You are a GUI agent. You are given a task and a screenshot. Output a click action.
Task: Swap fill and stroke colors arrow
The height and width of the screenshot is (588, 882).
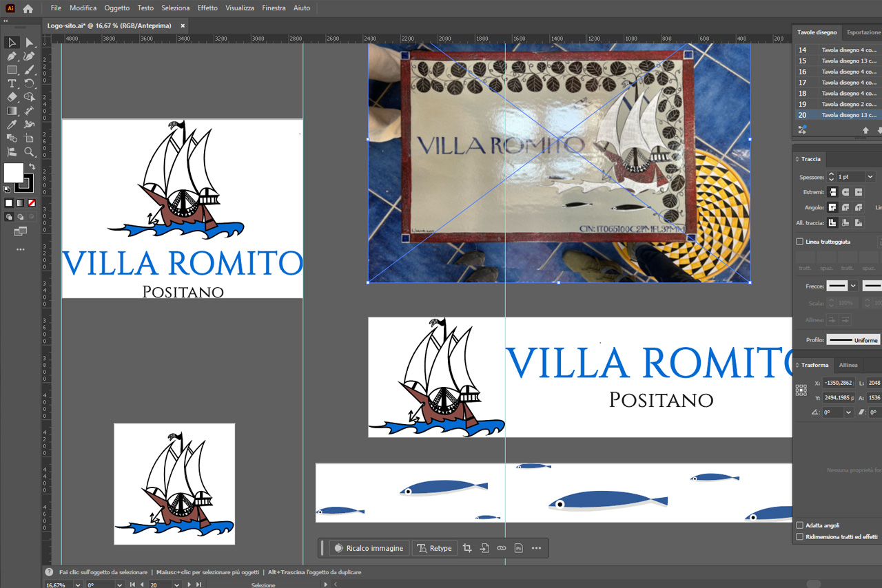[32, 167]
